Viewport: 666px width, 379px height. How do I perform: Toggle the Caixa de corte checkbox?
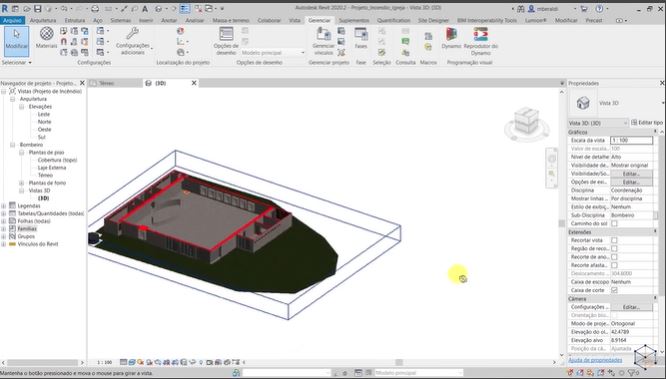614,290
